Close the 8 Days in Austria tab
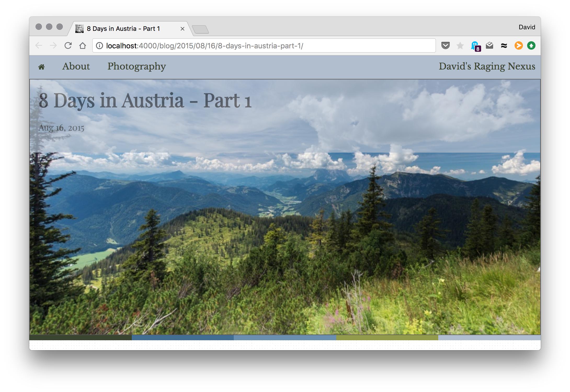This screenshot has width=570, height=392. pyautogui.click(x=183, y=29)
